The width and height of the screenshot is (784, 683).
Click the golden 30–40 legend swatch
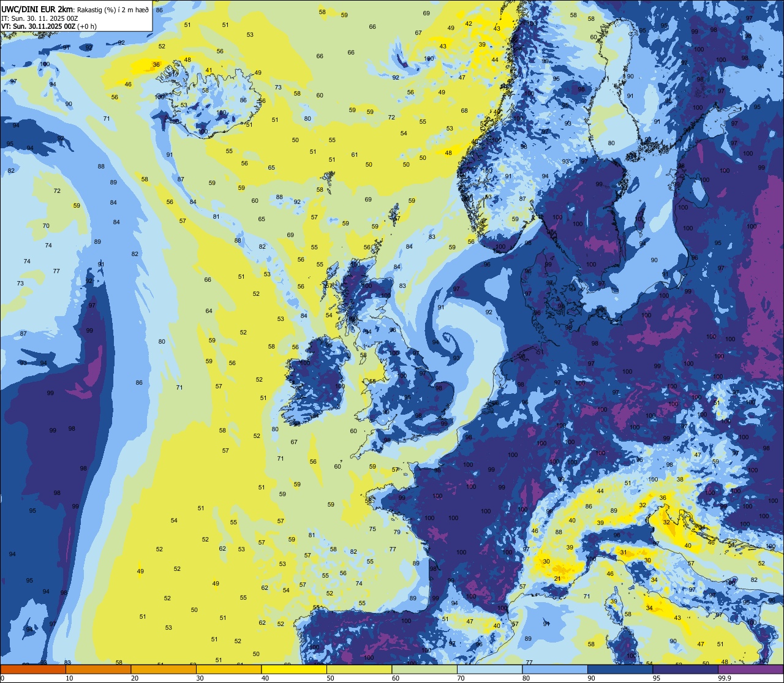pos(228,669)
